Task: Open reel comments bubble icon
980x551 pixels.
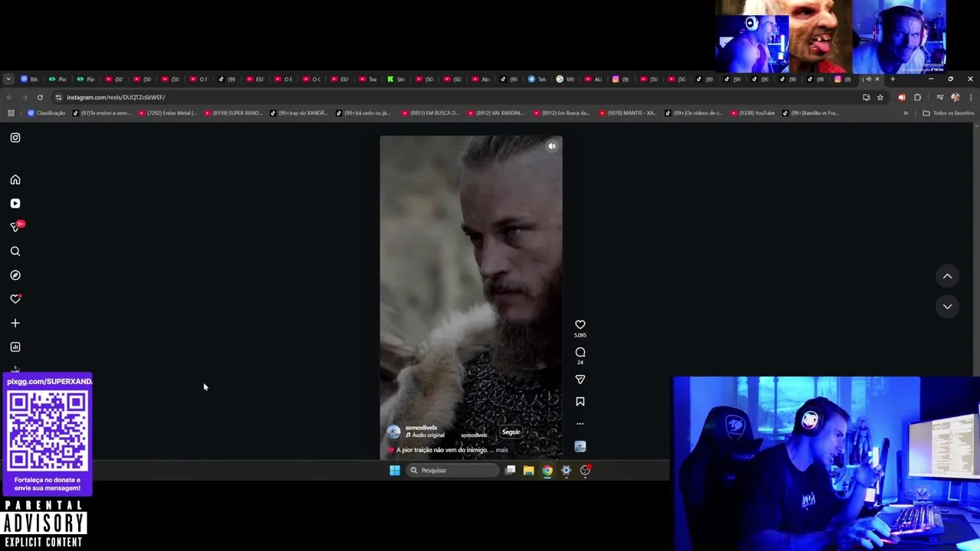Action: point(580,352)
